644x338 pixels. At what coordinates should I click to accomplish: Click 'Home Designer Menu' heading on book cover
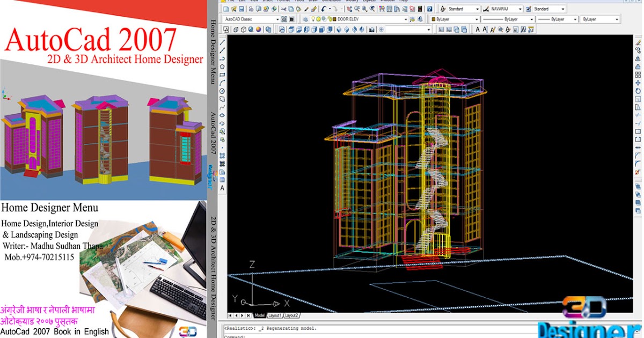click(50, 208)
